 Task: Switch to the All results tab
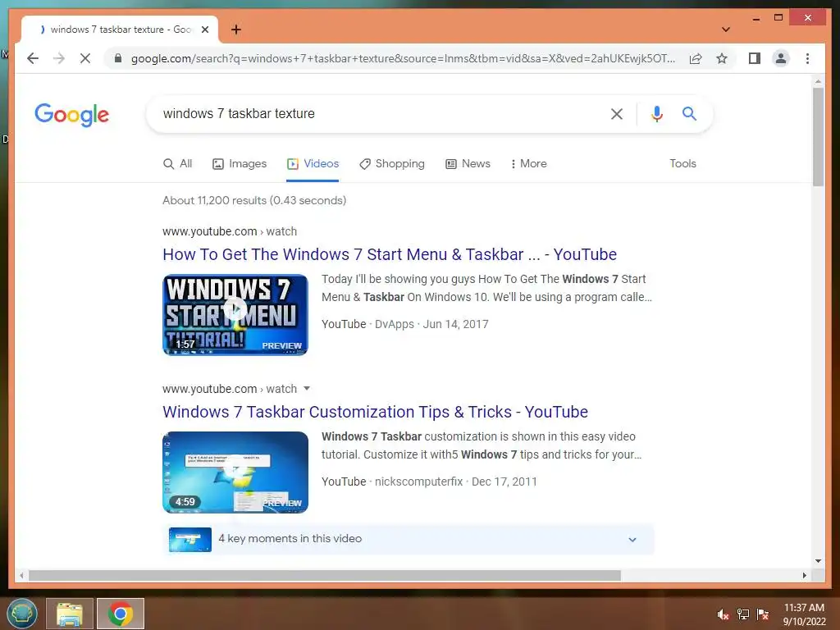[x=177, y=163]
